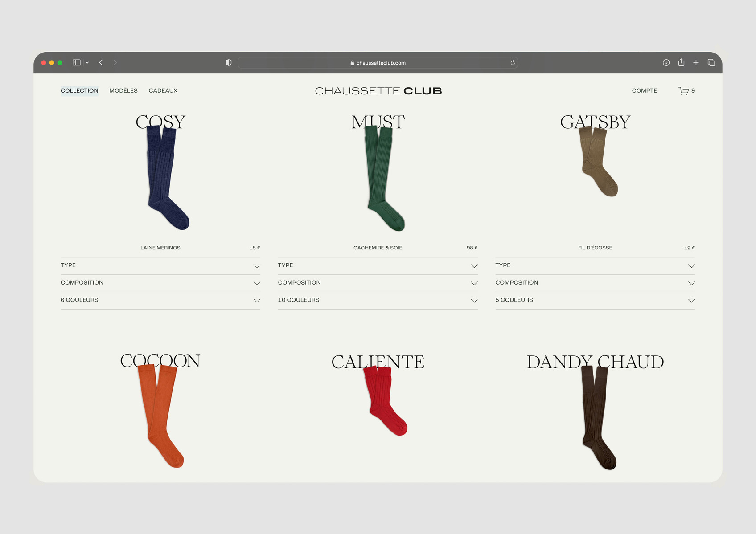Go back with the browser back arrow

[x=101, y=63]
